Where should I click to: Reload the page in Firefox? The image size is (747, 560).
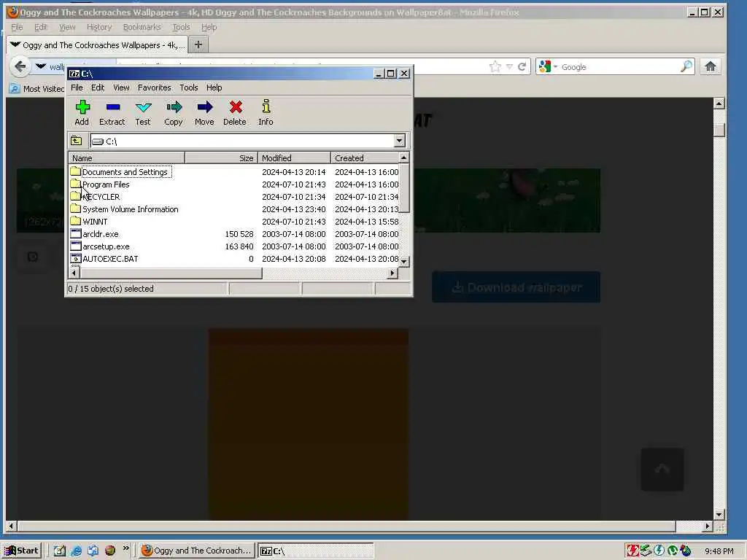(x=522, y=66)
